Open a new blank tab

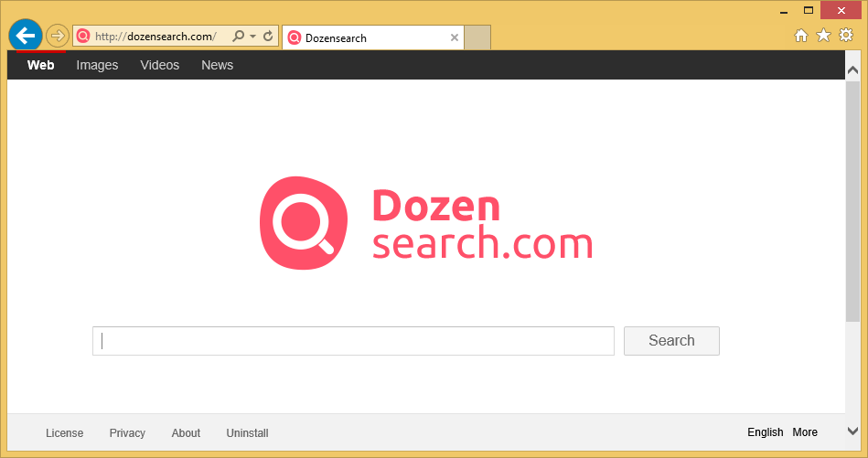(x=477, y=37)
